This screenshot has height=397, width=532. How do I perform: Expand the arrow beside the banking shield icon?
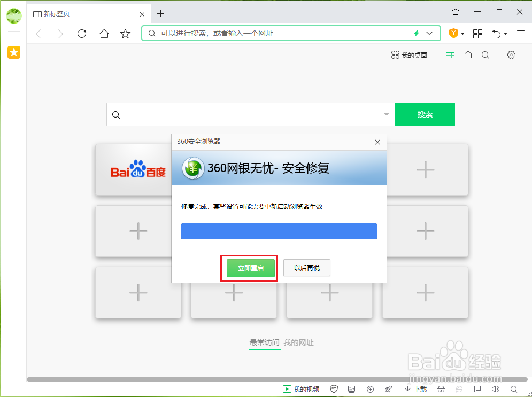tap(463, 34)
